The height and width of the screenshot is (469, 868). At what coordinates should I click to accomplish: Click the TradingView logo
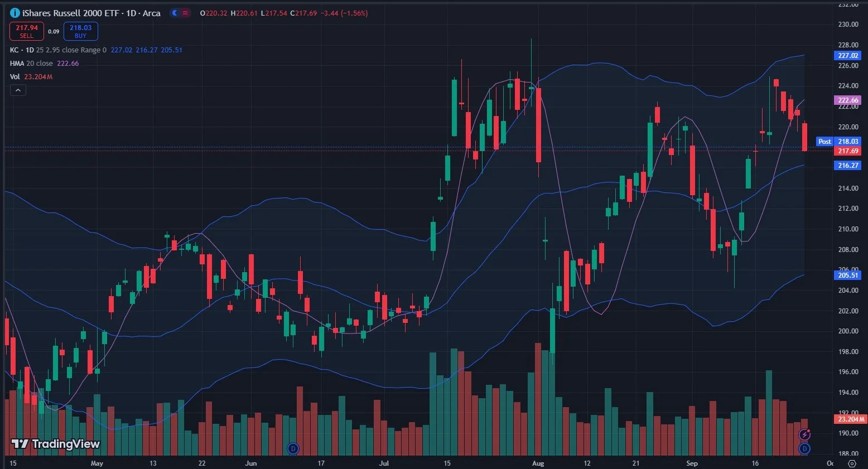pos(56,444)
